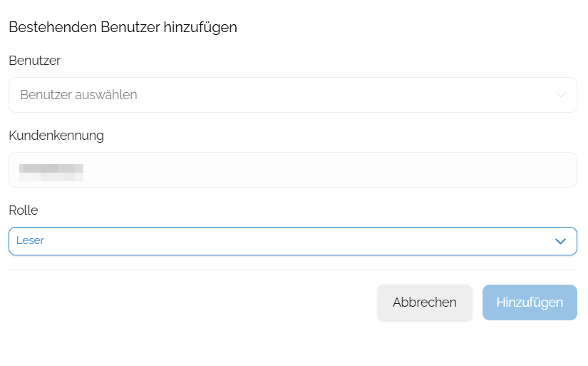Click the blurred customer ID value

tap(51, 173)
